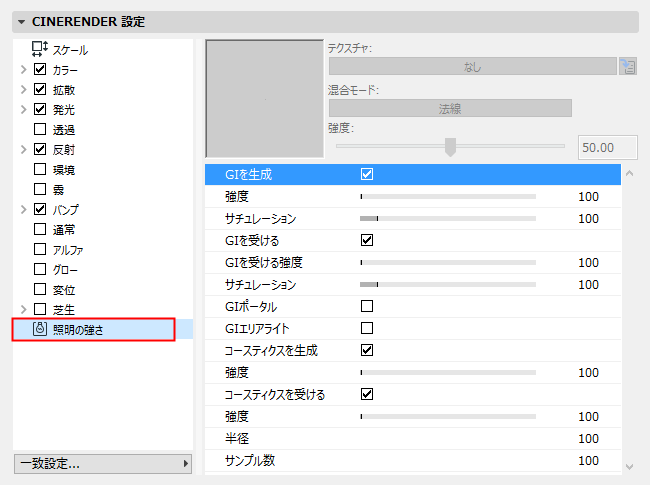Check the GIポータル checkbox
Screen dimensions: 650x485
tap(367, 306)
